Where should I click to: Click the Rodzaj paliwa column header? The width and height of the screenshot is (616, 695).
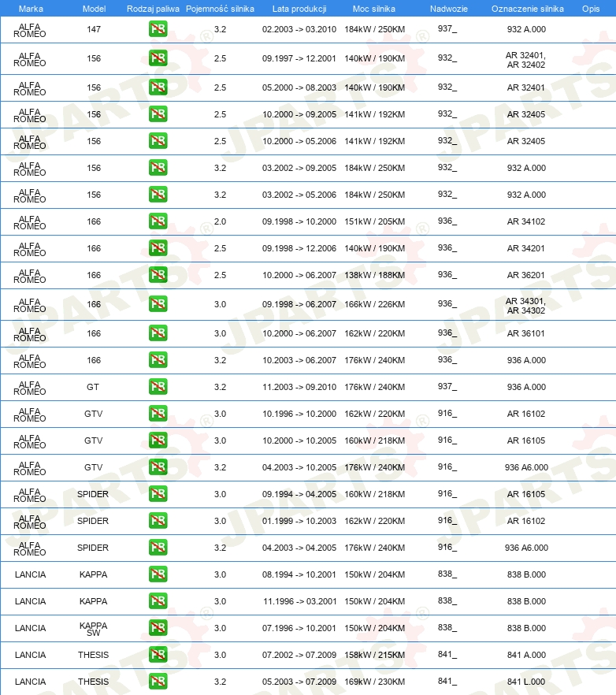pyautogui.click(x=153, y=9)
